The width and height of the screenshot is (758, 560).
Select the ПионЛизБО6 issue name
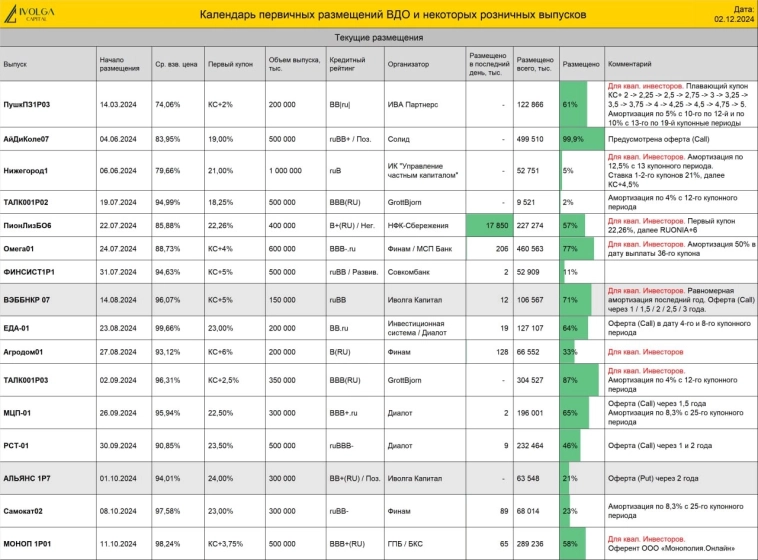28,225
